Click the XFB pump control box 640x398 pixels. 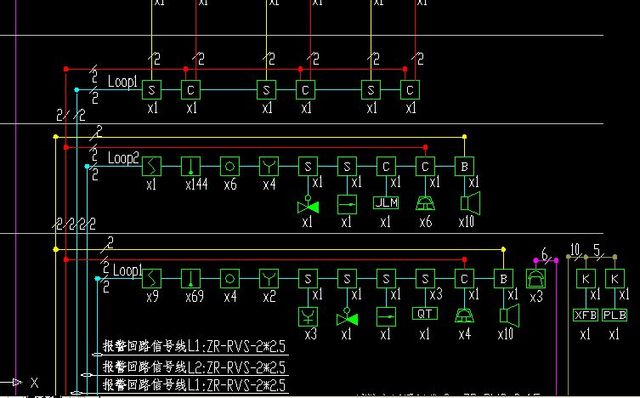(585, 315)
